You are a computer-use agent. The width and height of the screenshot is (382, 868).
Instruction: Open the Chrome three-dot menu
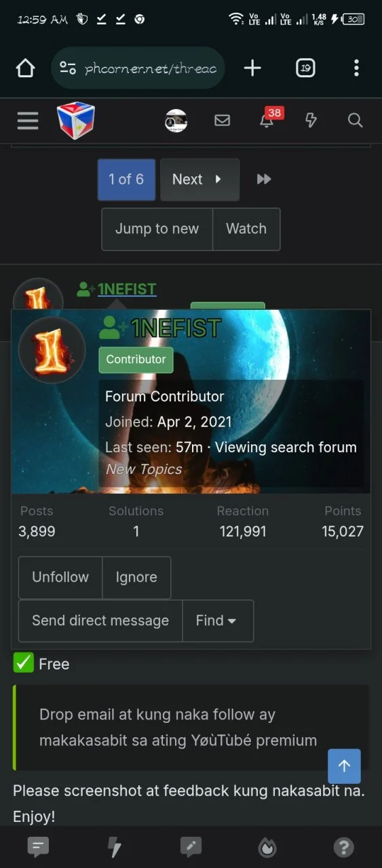[356, 68]
